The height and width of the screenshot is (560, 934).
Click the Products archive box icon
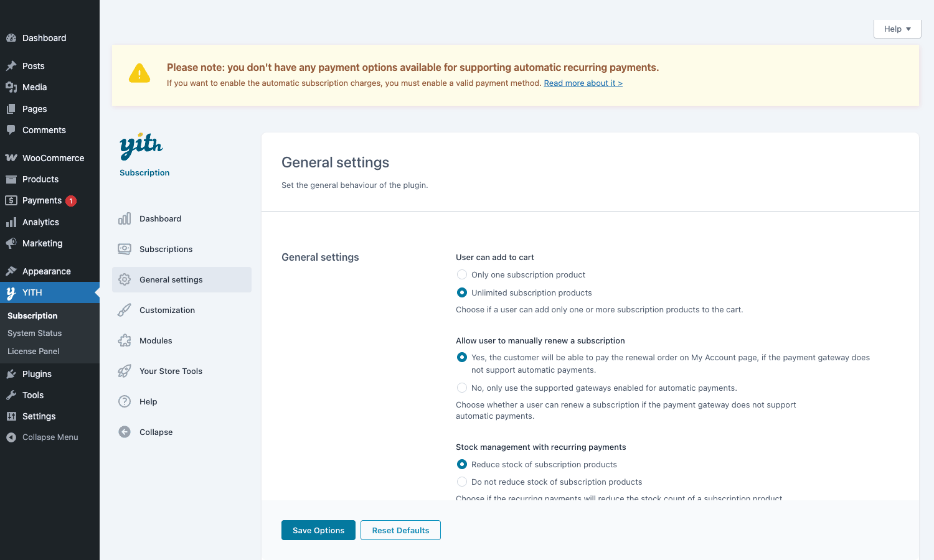11,179
